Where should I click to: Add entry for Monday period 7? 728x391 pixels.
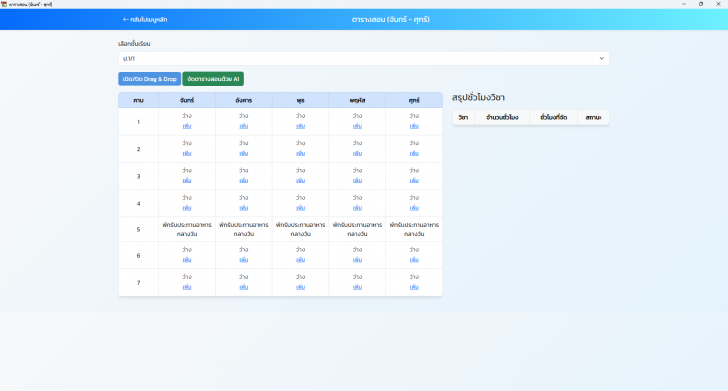(x=187, y=287)
